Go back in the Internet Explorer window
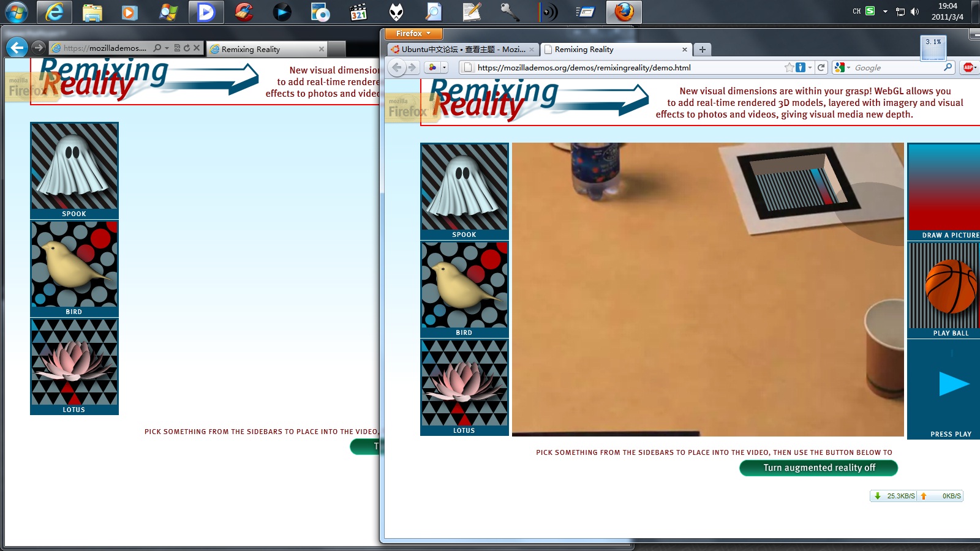980x551 pixels. coord(17,47)
